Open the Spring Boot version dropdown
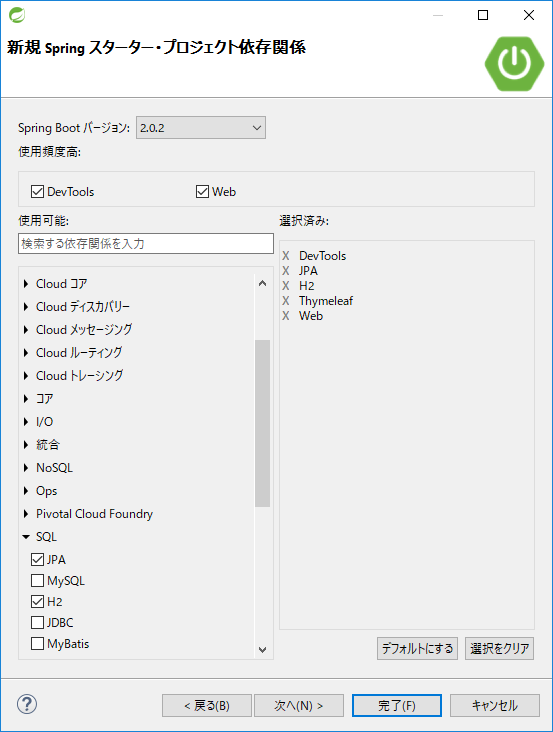Screen dimensions: 553x732 tap(201, 128)
